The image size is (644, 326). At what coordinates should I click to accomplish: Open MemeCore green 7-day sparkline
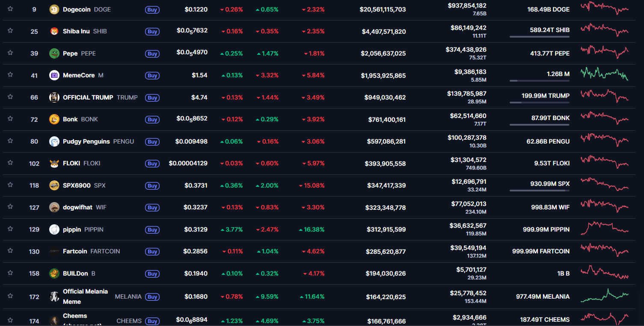coord(604,73)
